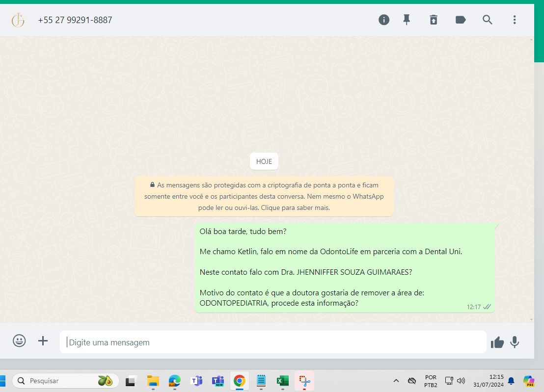Archive the chat using the box icon
Viewport: 544px width, 392px height.
(434, 20)
